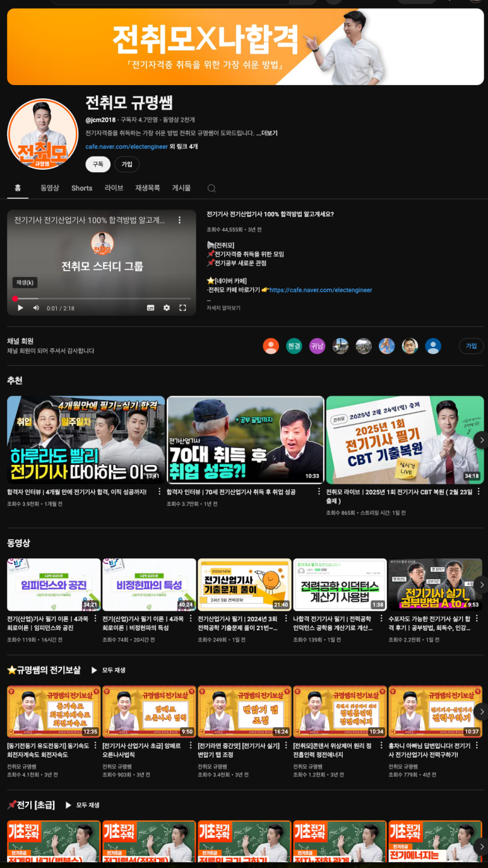Click the 구독 subscribe button
The width and height of the screenshot is (488, 868).
coord(98,164)
